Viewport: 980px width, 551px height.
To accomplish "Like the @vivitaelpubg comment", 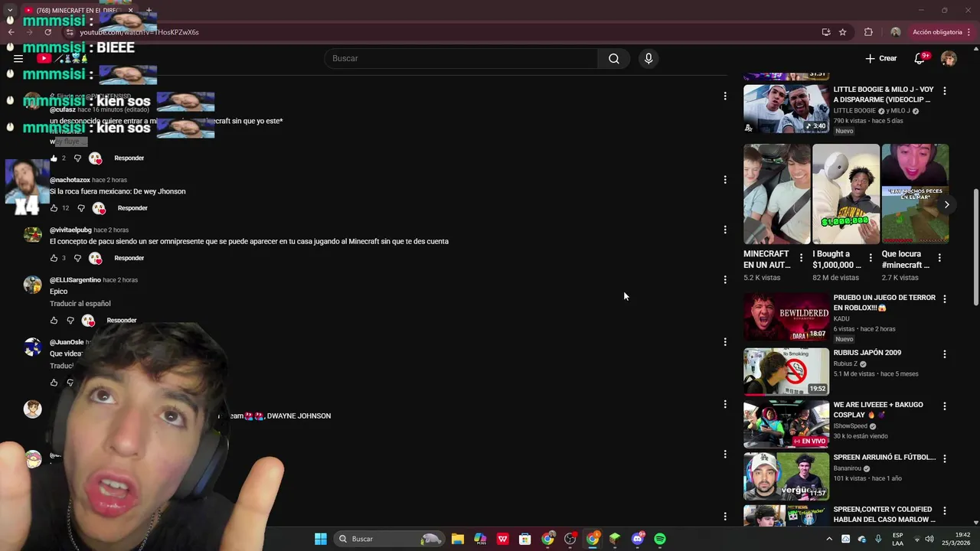I will click(54, 258).
